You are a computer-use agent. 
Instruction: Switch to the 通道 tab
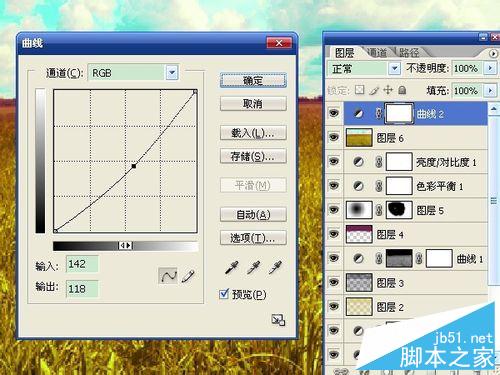[377, 52]
